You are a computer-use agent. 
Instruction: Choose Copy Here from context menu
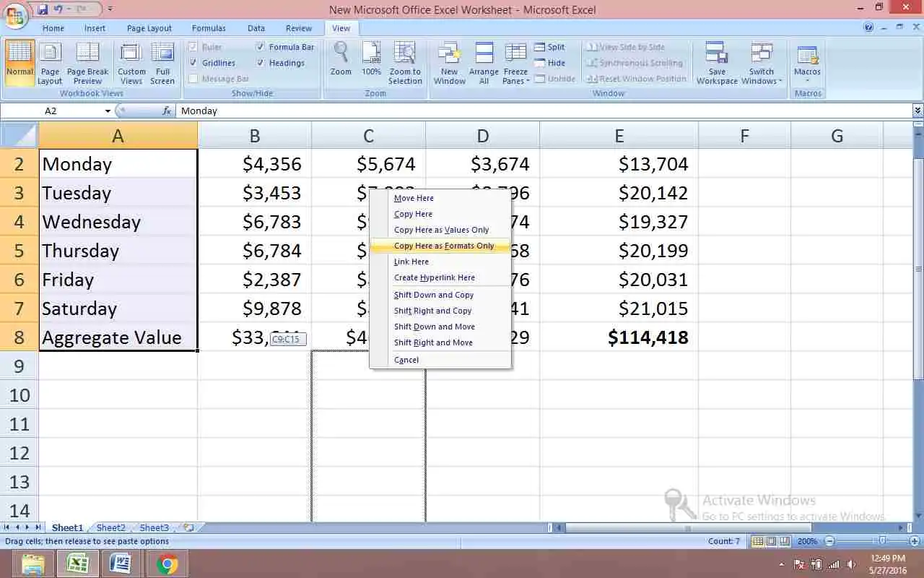pyautogui.click(x=440, y=214)
